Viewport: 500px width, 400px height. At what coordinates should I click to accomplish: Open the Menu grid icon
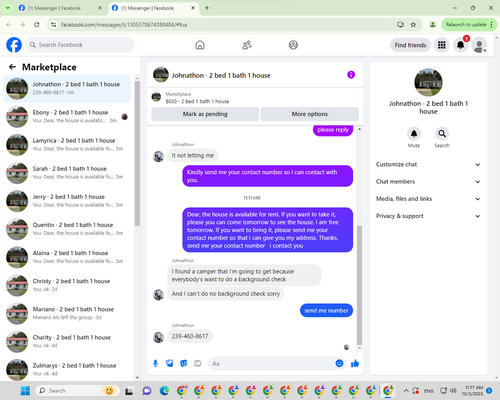(442, 45)
